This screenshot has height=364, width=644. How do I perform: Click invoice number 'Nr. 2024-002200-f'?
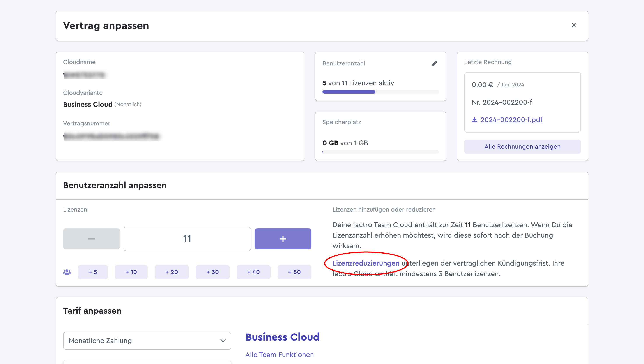pyautogui.click(x=502, y=102)
